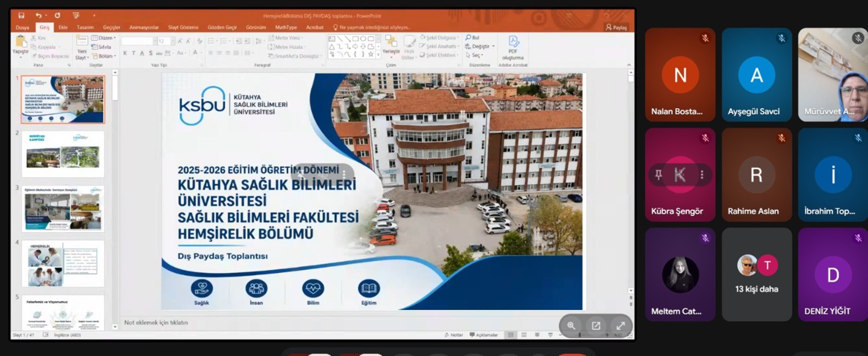The height and width of the screenshot is (356, 868).
Task: Click the zoom slider in PowerPoint status bar
Action: click(x=579, y=335)
